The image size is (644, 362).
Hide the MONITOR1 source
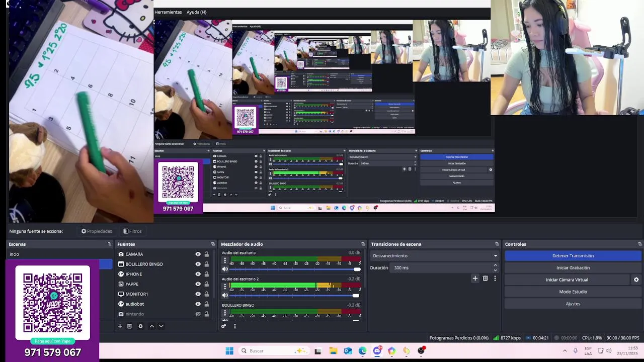(198, 294)
